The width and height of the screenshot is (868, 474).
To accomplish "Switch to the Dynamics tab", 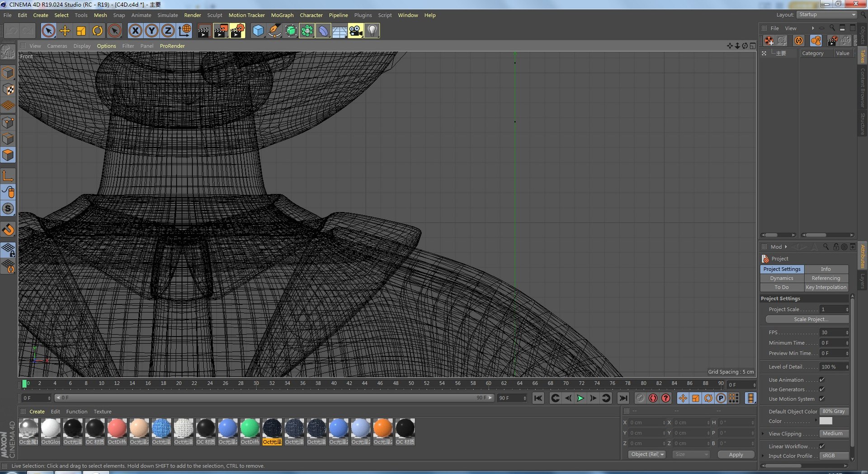I will point(782,278).
